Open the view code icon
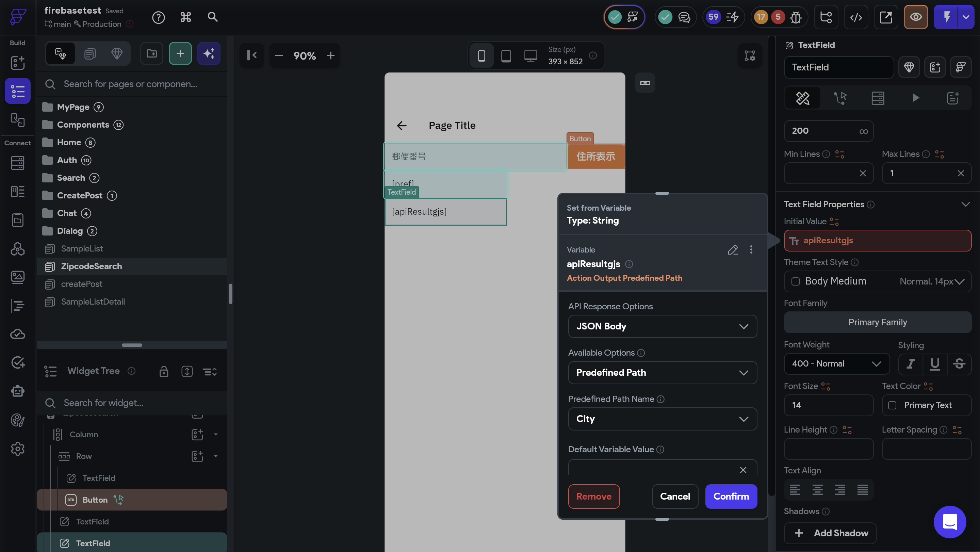Viewport: 980px width, 552px height. coord(855,17)
